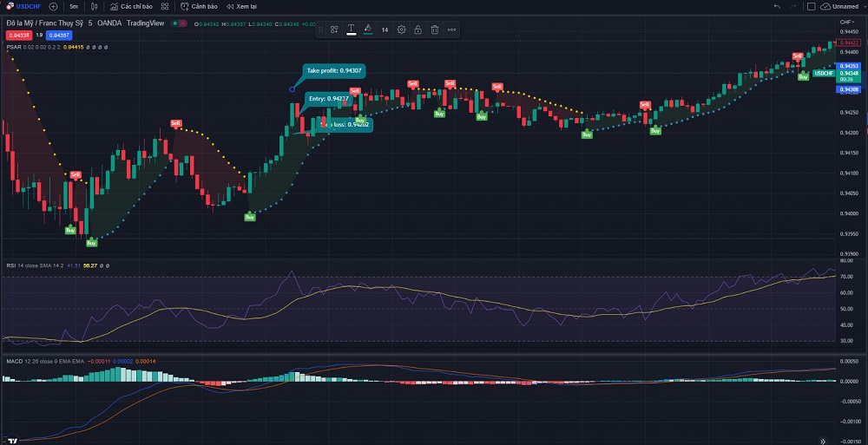Image resolution: width=868 pixels, height=445 pixels.
Task: Redo the last chart action
Action: [x=792, y=7]
